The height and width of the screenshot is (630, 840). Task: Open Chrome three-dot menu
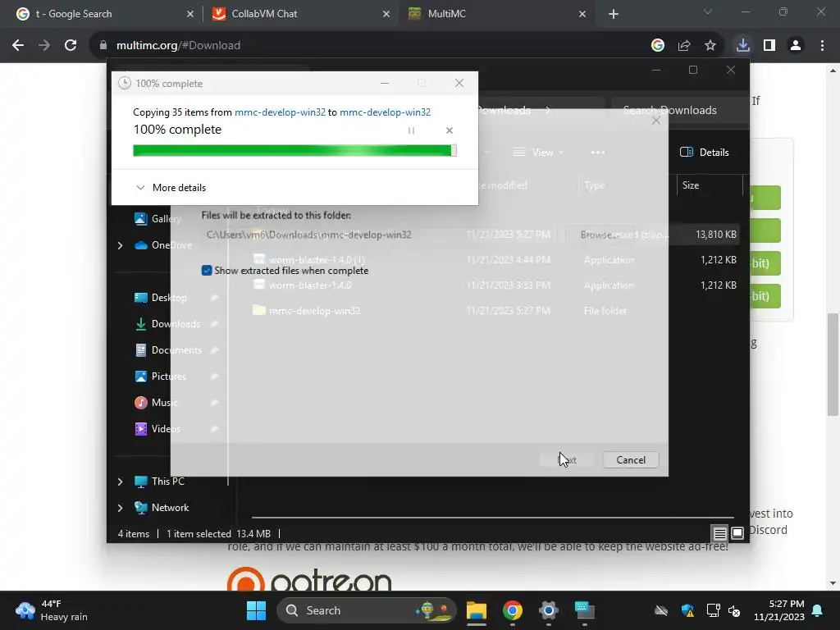tap(822, 46)
